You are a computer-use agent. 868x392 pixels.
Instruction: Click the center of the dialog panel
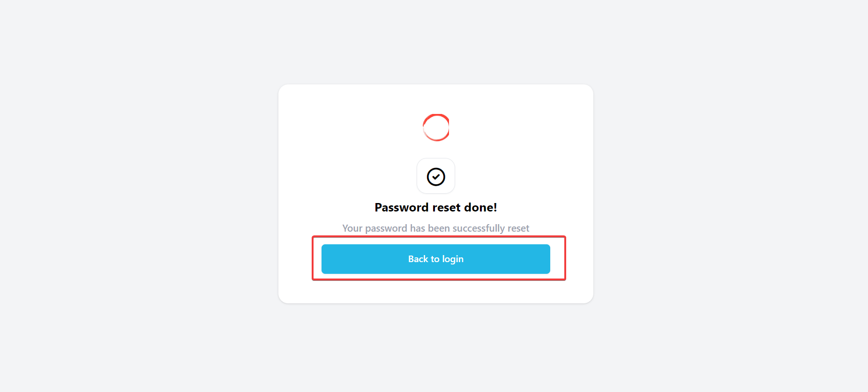click(436, 193)
